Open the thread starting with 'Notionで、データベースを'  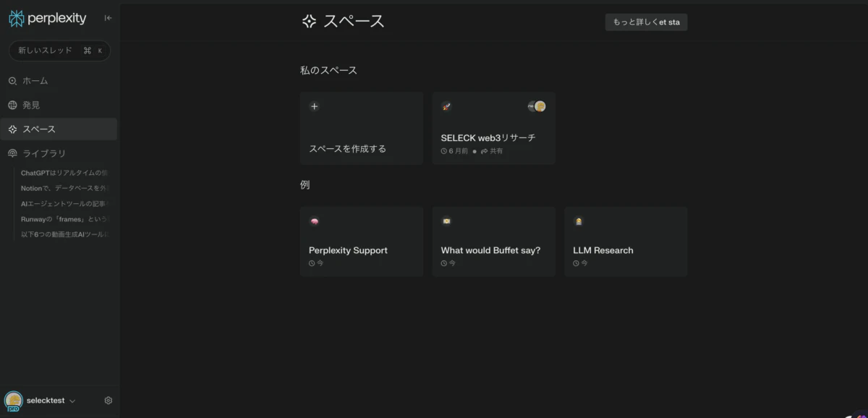click(64, 188)
